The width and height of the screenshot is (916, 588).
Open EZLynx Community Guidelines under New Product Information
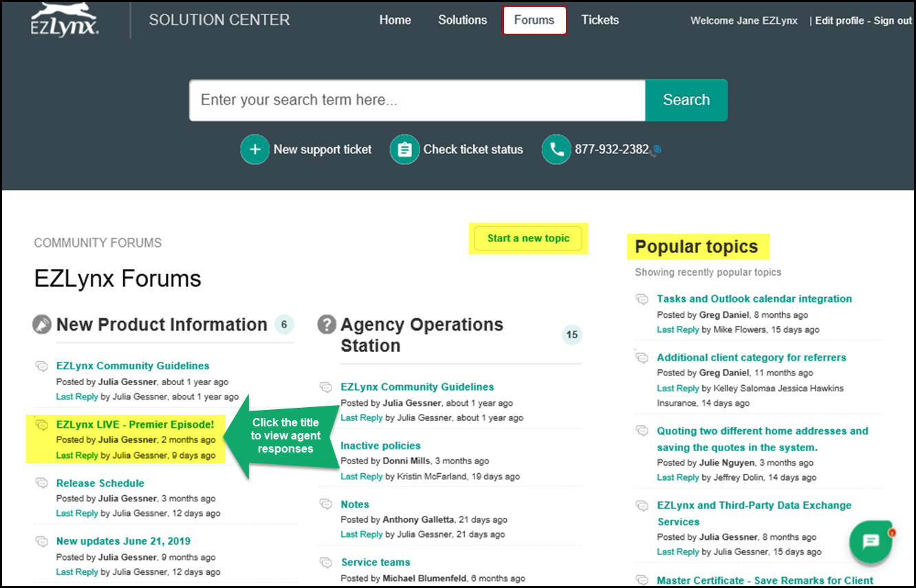(x=133, y=366)
